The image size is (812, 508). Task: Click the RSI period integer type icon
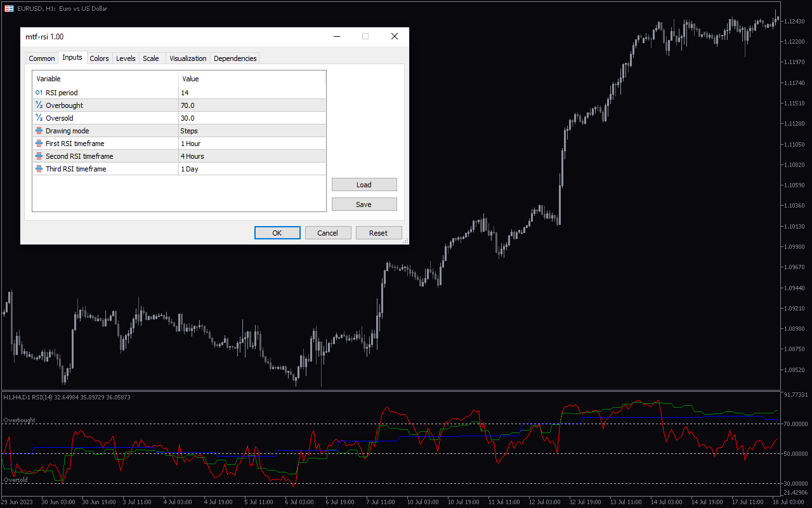point(39,93)
